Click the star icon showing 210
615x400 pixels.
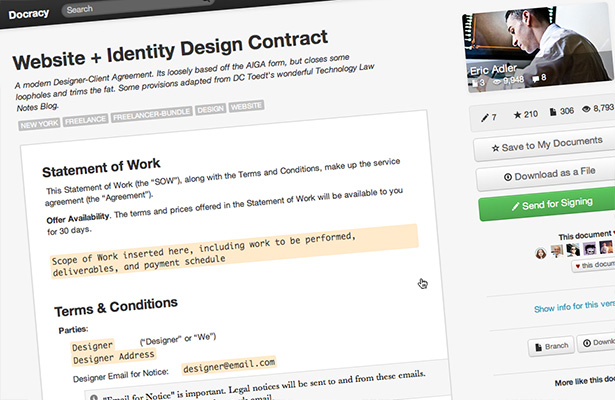(517, 115)
